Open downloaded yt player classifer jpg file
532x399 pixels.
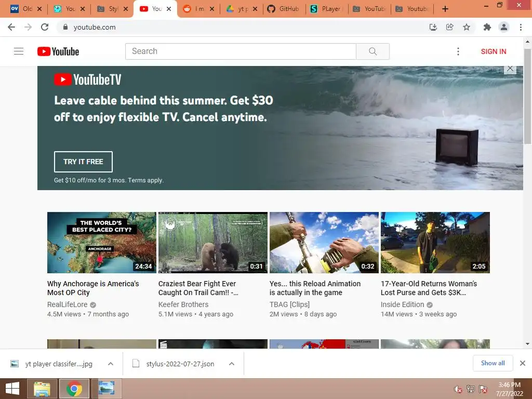tap(59, 364)
